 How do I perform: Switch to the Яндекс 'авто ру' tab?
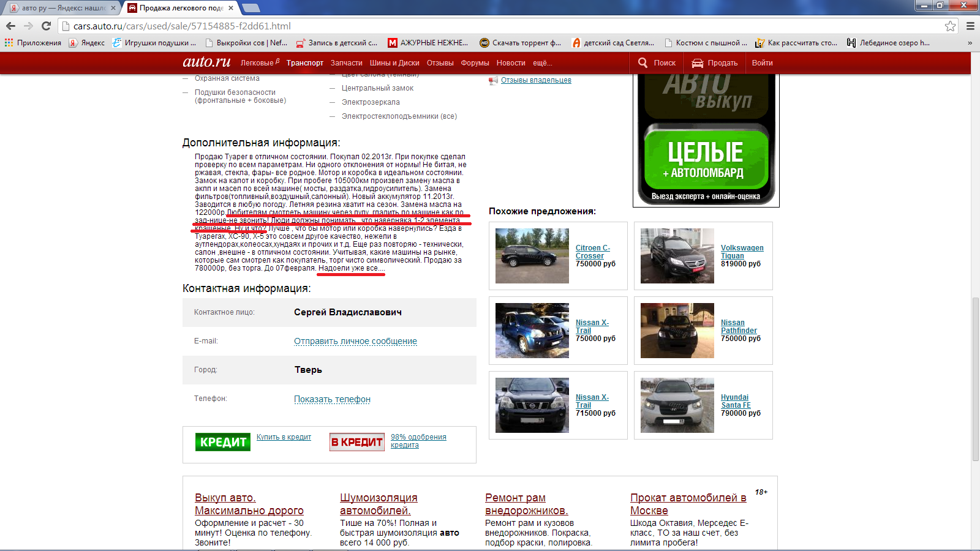tap(61, 8)
